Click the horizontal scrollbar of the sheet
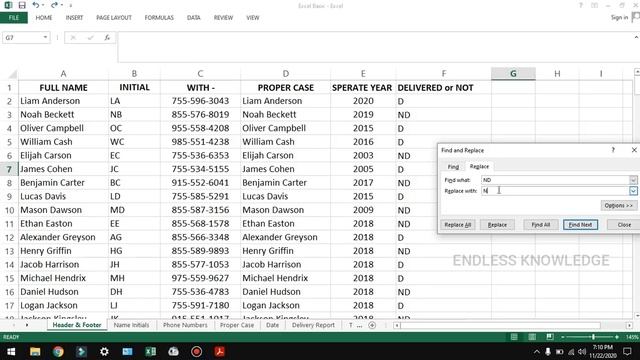Image resolution: width=640 pixels, height=360 pixels. (500, 325)
